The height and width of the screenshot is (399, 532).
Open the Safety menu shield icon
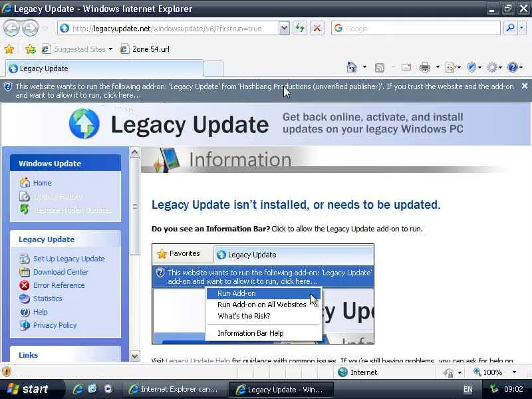point(473,68)
